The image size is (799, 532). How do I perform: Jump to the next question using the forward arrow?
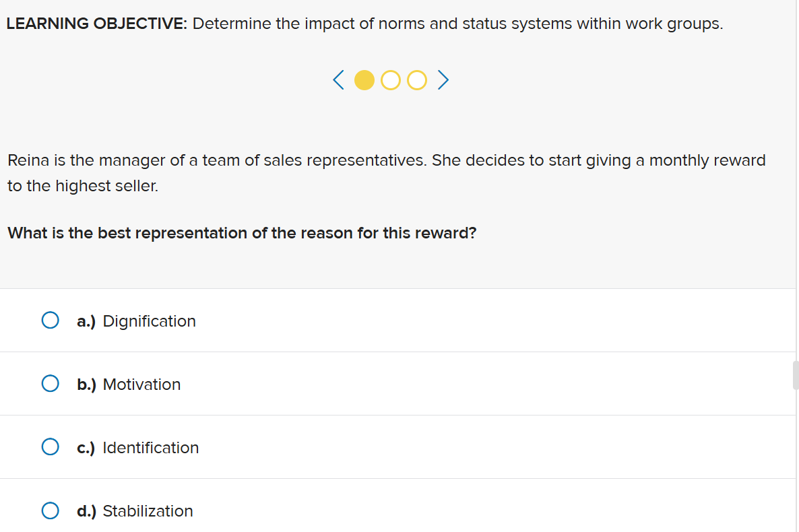pos(443,79)
